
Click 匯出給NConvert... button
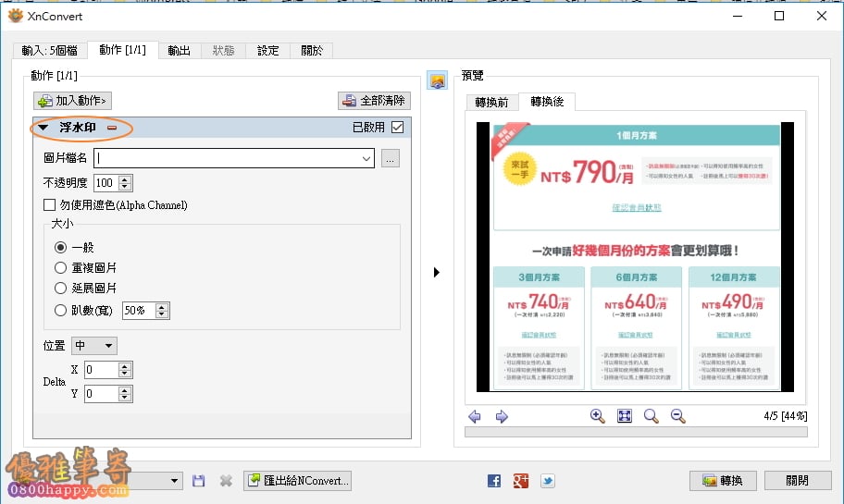tap(298, 480)
